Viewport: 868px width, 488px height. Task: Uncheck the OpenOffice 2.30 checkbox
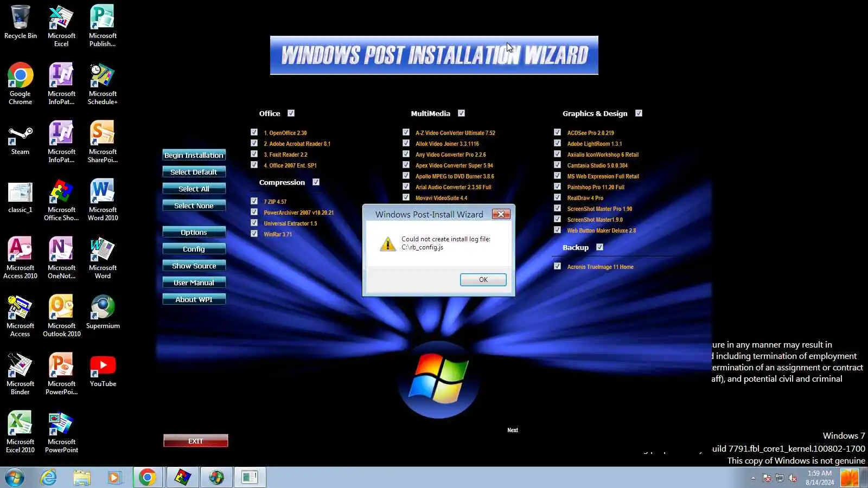(x=254, y=132)
